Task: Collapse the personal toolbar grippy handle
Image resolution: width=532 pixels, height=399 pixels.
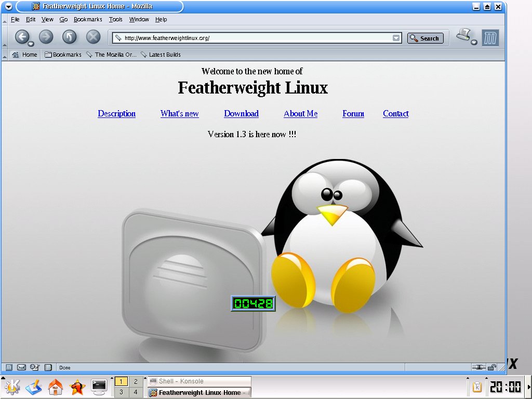Action: (4, 55)
